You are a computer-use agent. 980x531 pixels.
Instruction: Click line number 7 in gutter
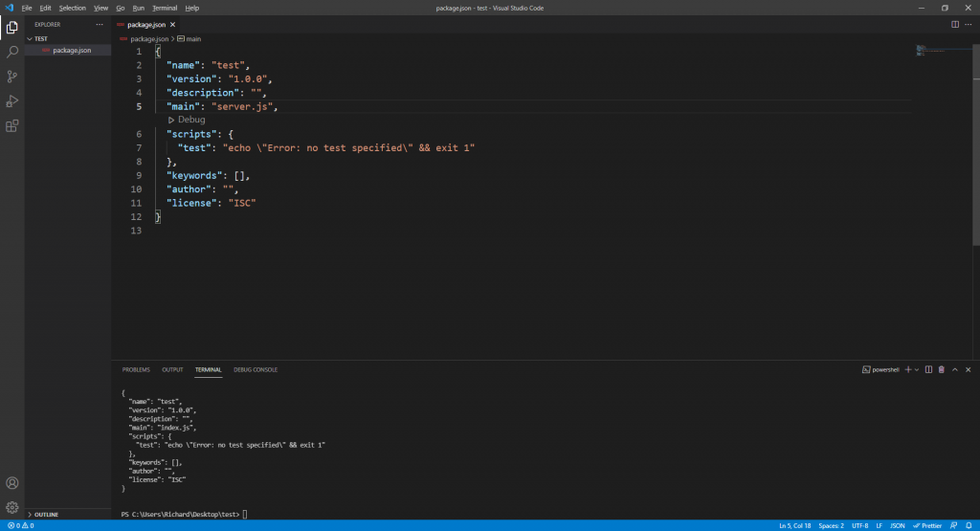click(139, 148)
